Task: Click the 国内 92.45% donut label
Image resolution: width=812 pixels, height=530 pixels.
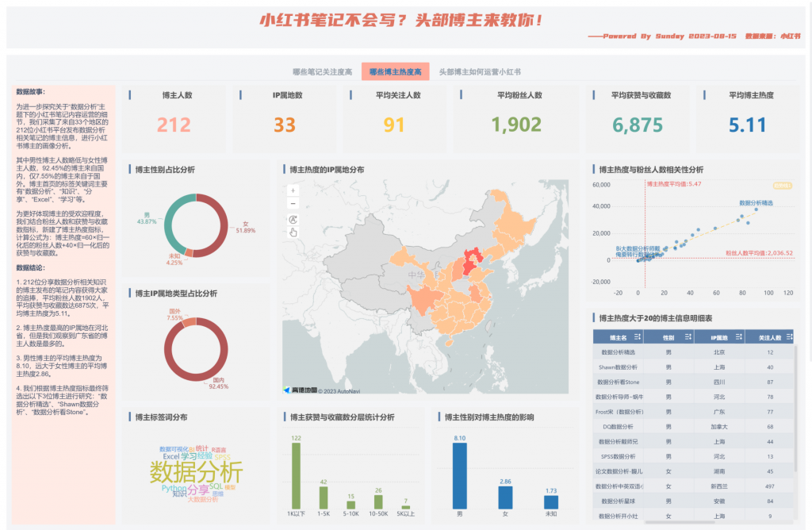Action: (219, 383)
